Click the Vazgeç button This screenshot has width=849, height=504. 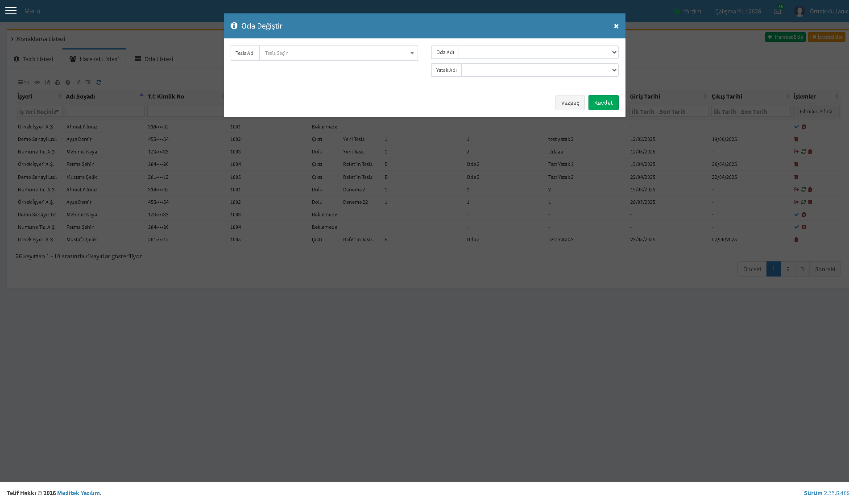click(x=570, y=103)
